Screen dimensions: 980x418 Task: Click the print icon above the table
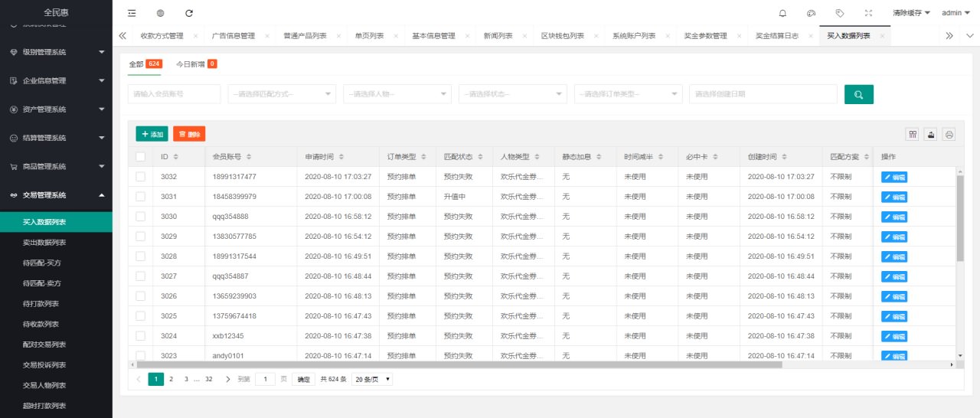click(x=949, y=134)
